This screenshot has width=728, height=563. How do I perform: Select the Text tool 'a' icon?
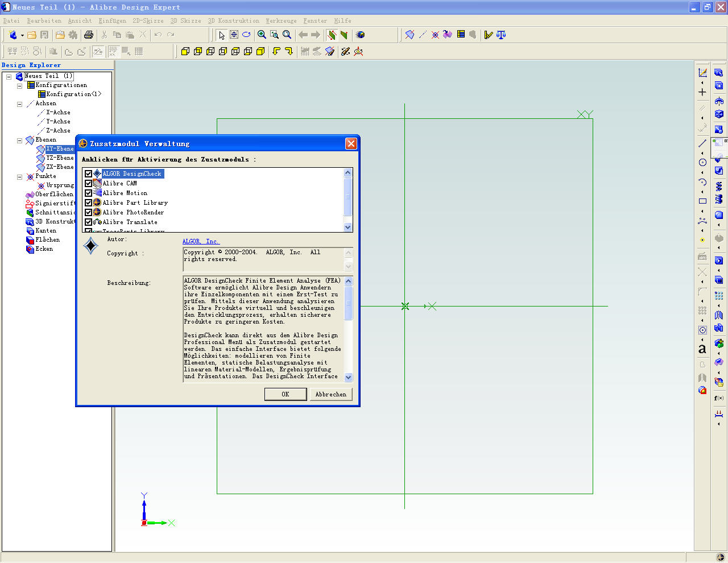(x=702, y=349)
